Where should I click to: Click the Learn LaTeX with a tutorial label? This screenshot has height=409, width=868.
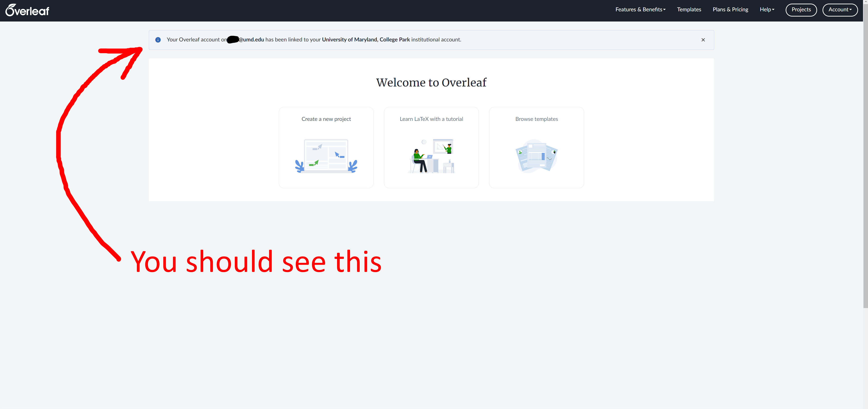coord(431,119)
